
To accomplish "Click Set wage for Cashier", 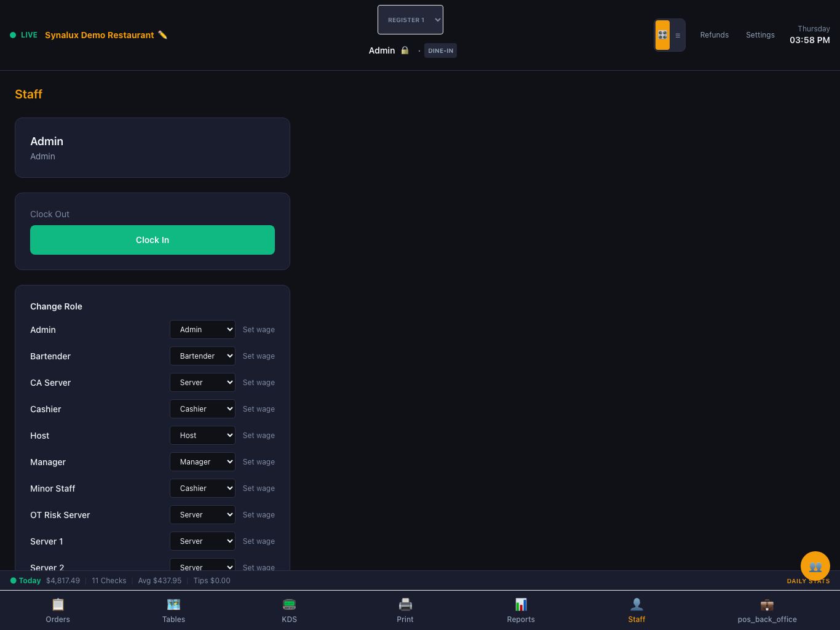I will (259, 409).
